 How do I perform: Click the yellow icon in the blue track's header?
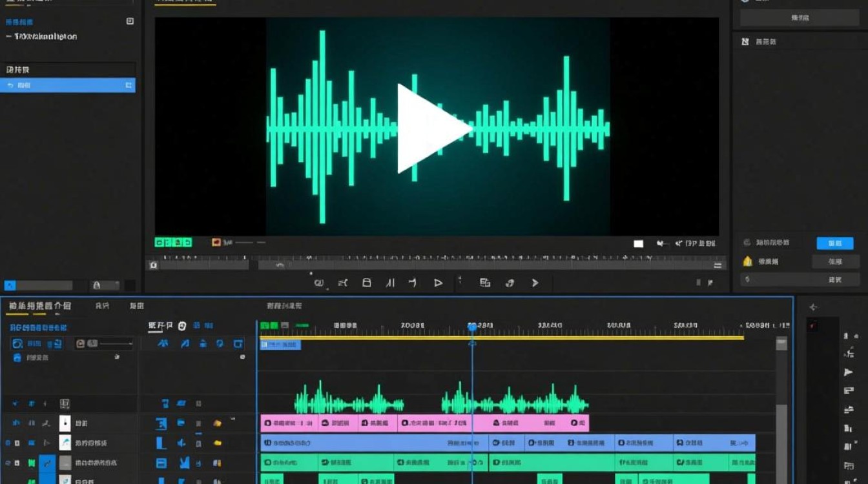pos(218,443)
